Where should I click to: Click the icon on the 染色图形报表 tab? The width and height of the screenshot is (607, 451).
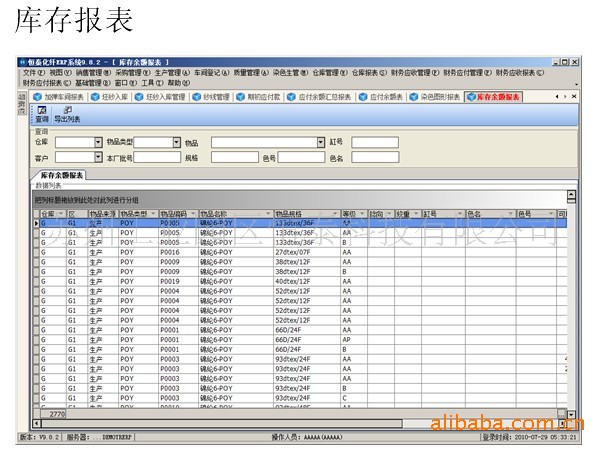click(x=414, y=97)
